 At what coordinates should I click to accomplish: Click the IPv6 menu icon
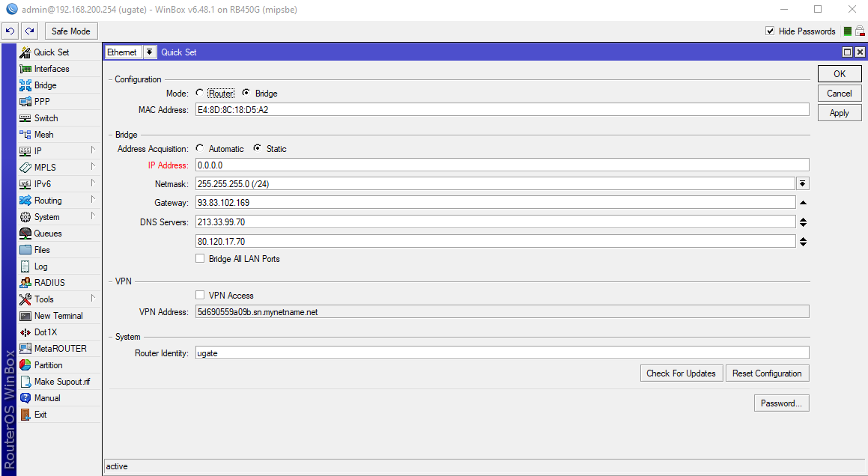click(x=25, y=184)
